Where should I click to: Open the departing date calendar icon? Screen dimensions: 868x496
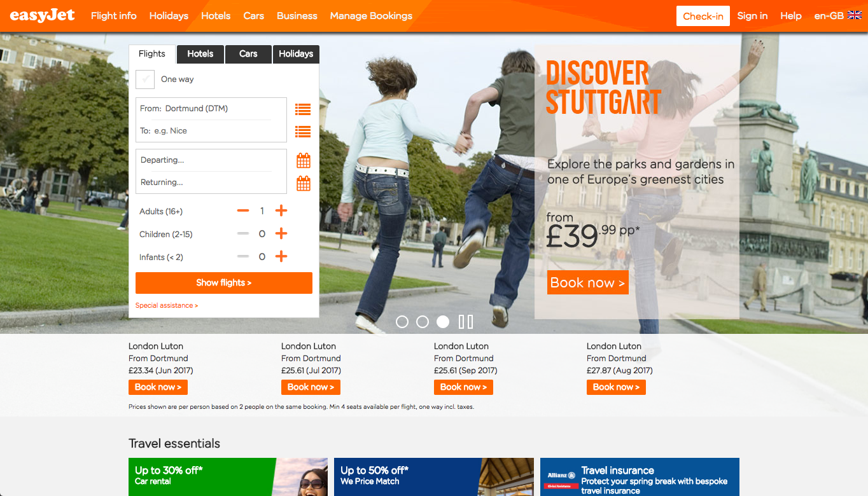tap(304, 160)
